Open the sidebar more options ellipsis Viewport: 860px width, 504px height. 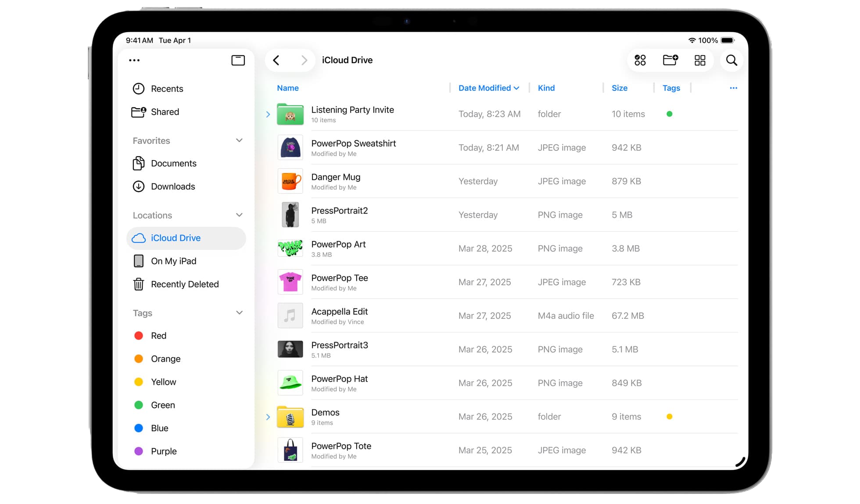point(134,60)
